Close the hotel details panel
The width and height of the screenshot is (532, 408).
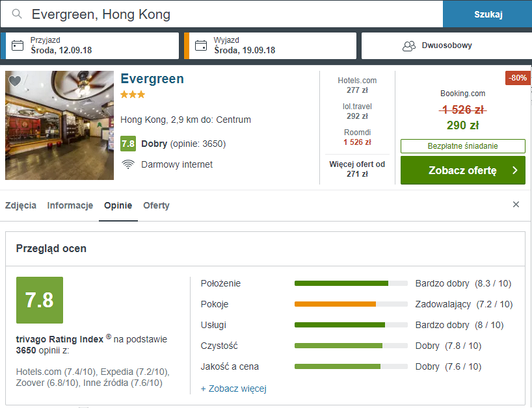click(516, 205)
